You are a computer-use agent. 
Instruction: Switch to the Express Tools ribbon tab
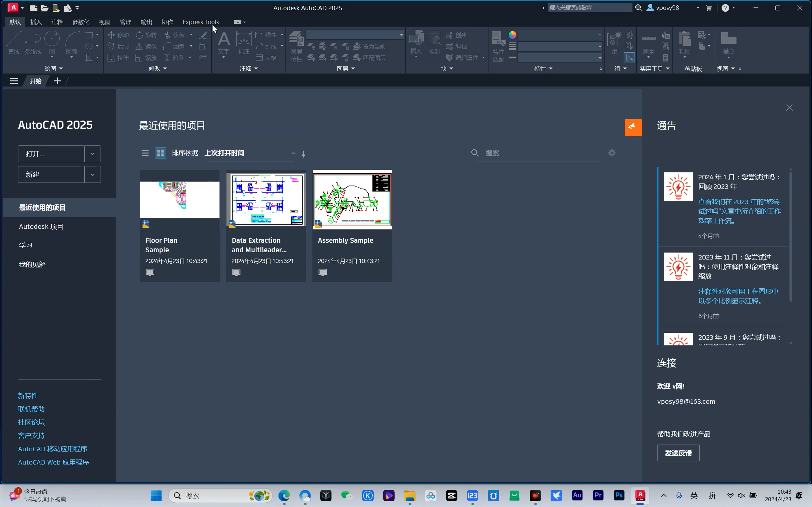tap(200, 22)
